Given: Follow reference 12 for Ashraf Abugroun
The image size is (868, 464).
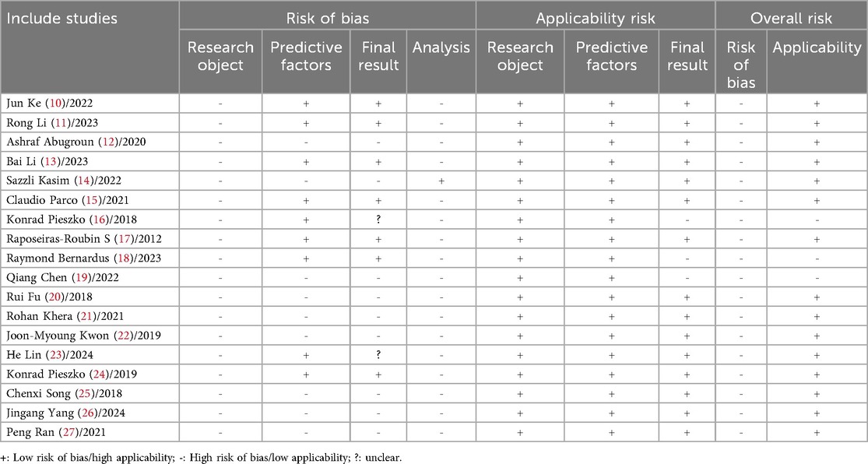Looking at the screenshot, I should (108, 142).
